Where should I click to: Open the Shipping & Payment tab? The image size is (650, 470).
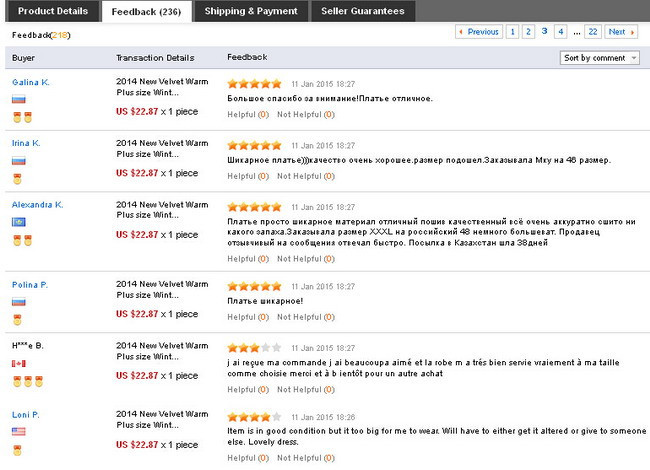coord(251,11)
